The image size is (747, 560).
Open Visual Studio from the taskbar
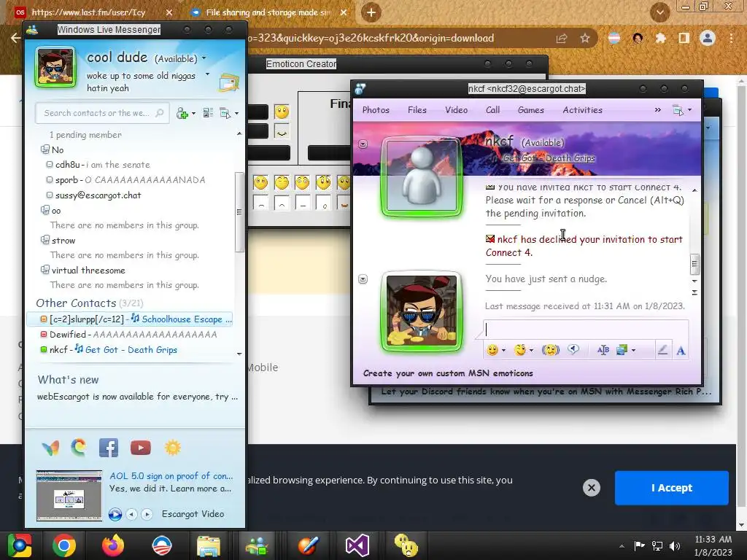coord(357,545)
